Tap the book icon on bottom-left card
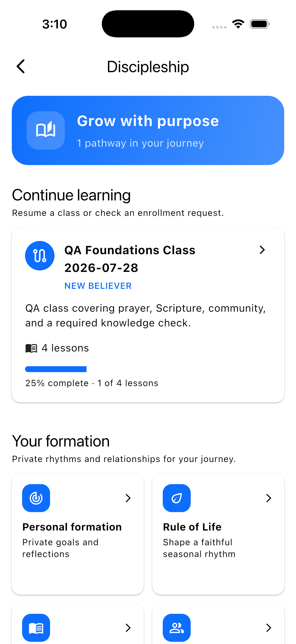This screenshot has height=644, width=296. coord(36,628)
